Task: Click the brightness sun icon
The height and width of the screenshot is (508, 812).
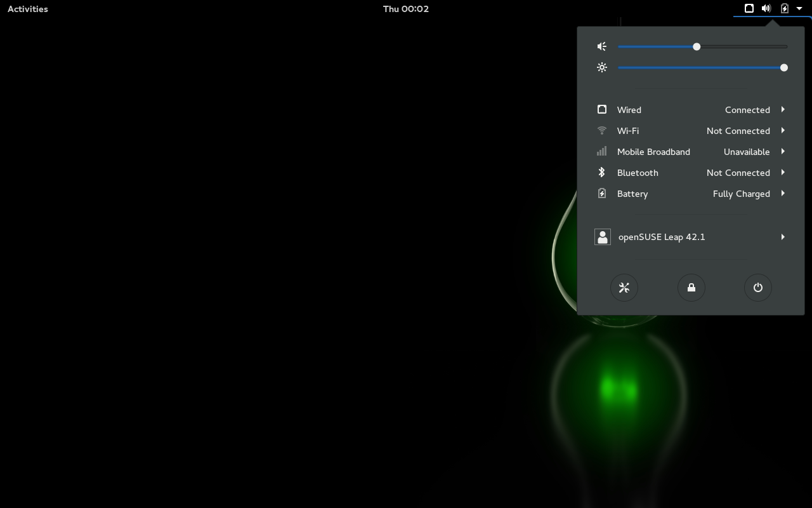Action: (x=602, y=67)
